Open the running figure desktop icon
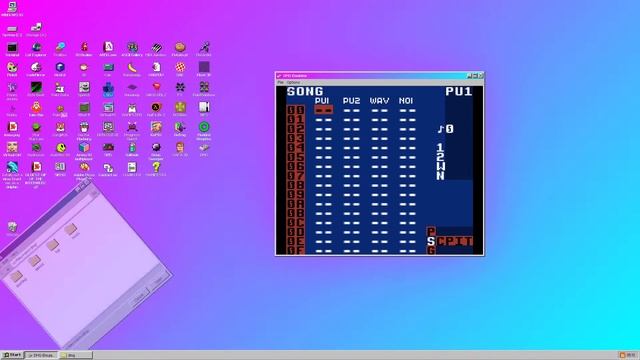This screenshot has height=360, width=640. (x=204, y=47)
